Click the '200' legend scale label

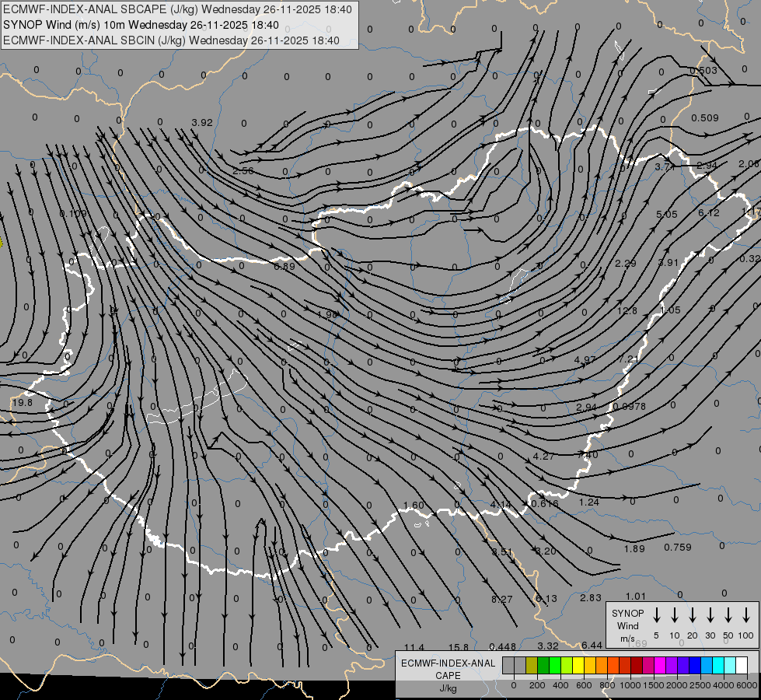[537, 685]
